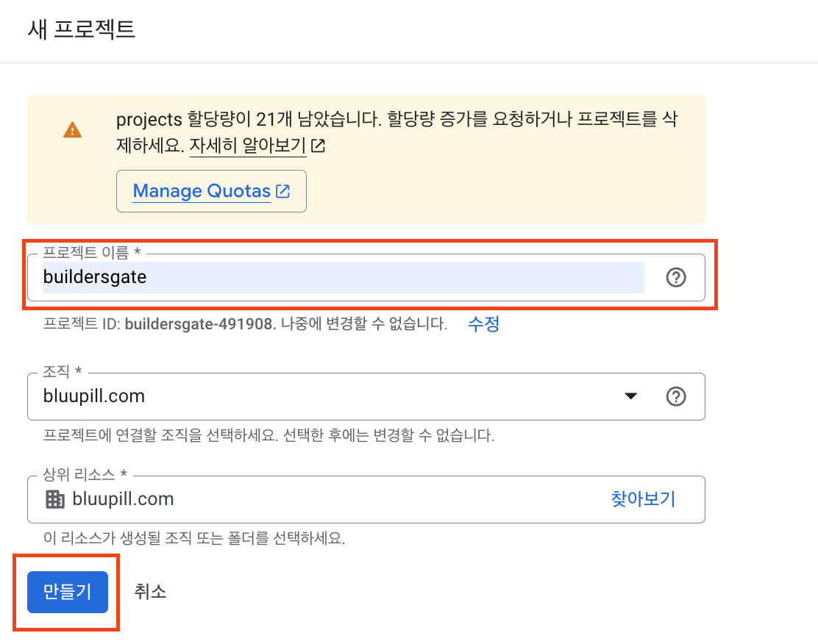The image size is (818, 644).
Task: Click 만들기 to create the project
Action: coord(66,592)
